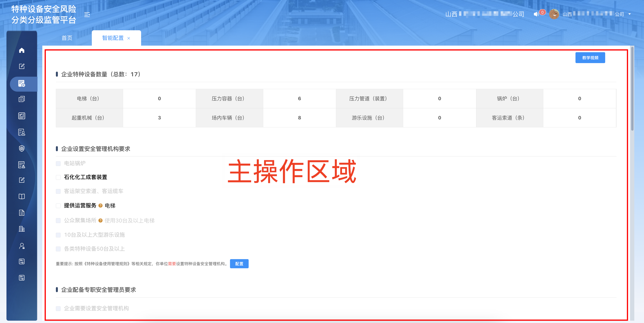The image size is (644, 323).
Task: Click help icon beside 提供运营服务
Action: pyautogui.click(x=101, y=206)
